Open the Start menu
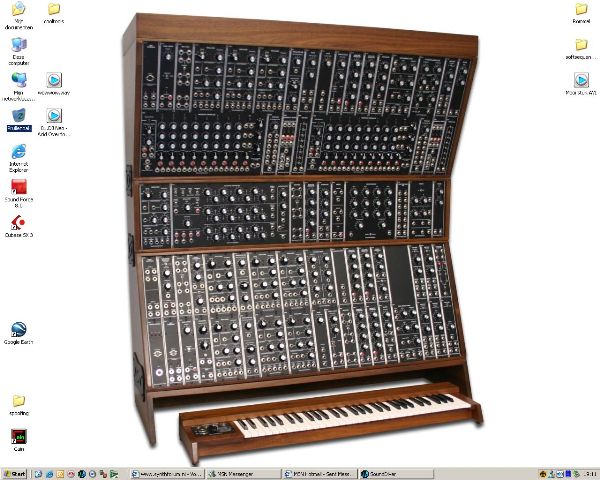The image size is (600, 480). [x=14, y=474]
